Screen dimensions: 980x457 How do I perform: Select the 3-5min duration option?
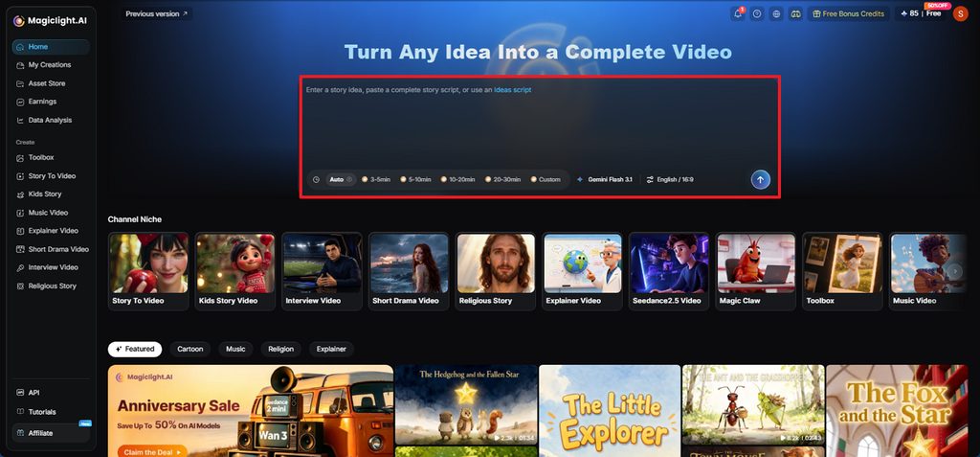[376, 180]
